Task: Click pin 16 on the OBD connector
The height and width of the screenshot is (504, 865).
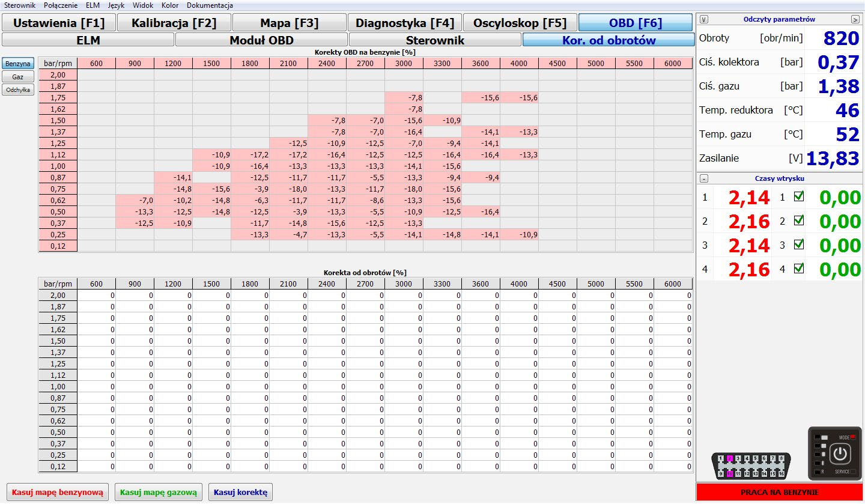Action: click(782, 474)
